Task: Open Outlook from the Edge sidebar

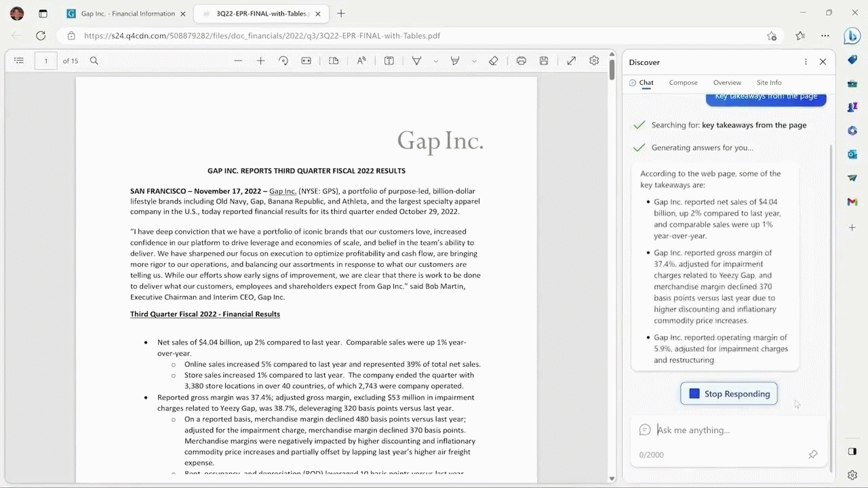Action: coord(852,155)
